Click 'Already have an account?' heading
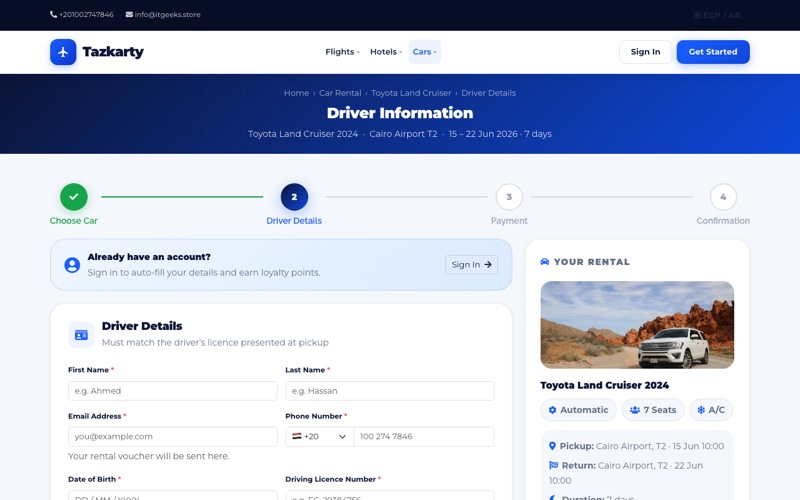Viewport: 800px width, 500px height. click(x=149, y=257)
